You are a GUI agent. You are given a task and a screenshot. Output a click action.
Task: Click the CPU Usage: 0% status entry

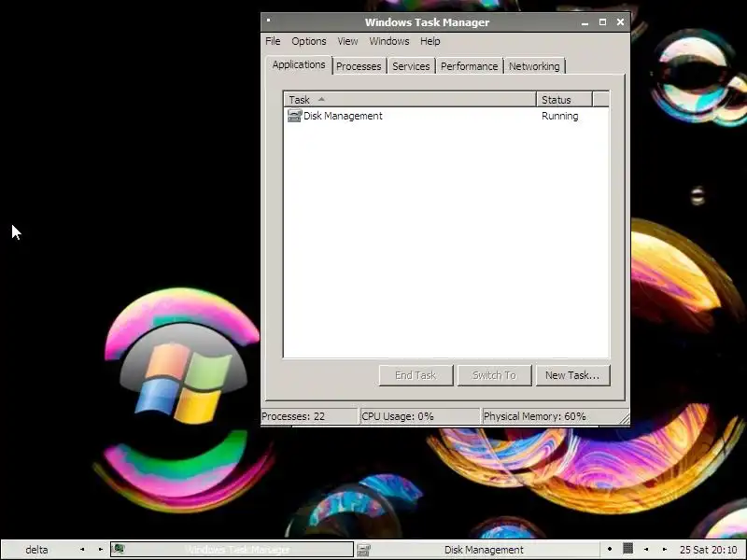click(419, 416)
